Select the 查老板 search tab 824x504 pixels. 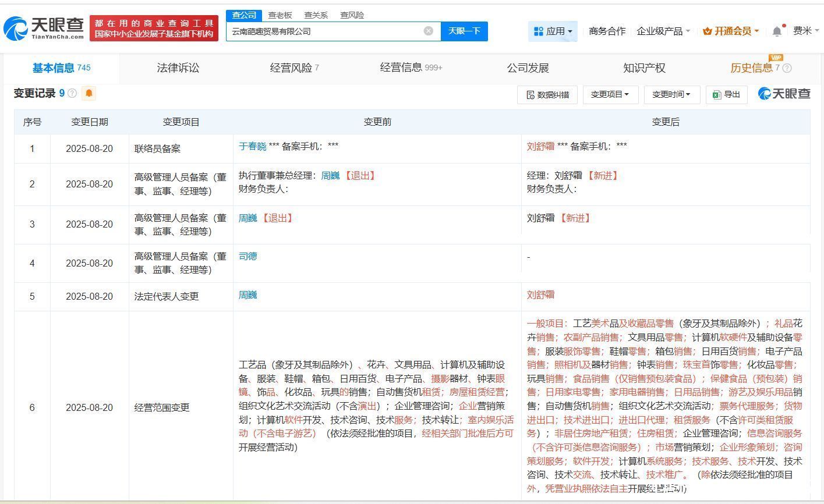coord(280,15)
